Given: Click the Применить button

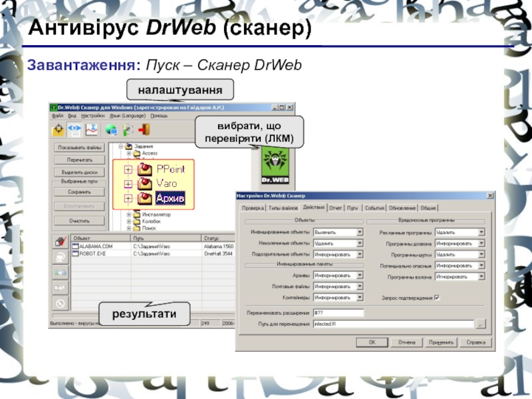Looking at the screenshot, I should coord(441,342).
